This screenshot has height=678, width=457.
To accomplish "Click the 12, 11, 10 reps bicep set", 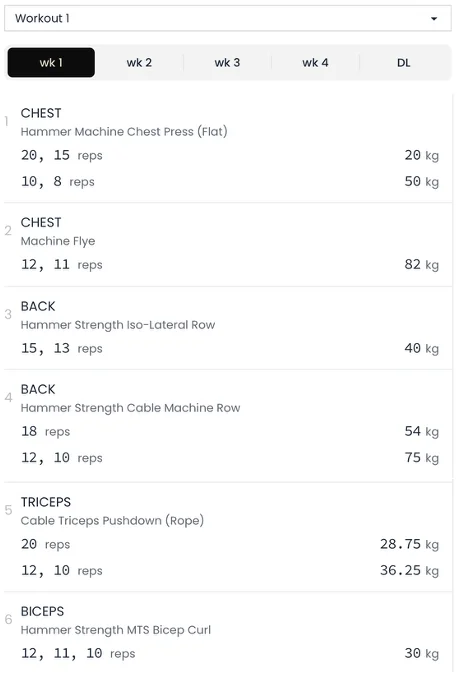I will pyautogui.click(x=78, y=653).
